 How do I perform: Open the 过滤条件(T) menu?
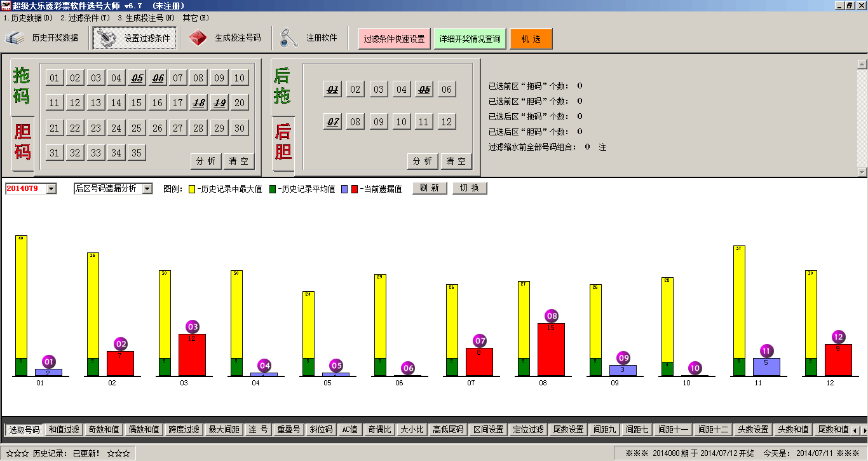85,18
